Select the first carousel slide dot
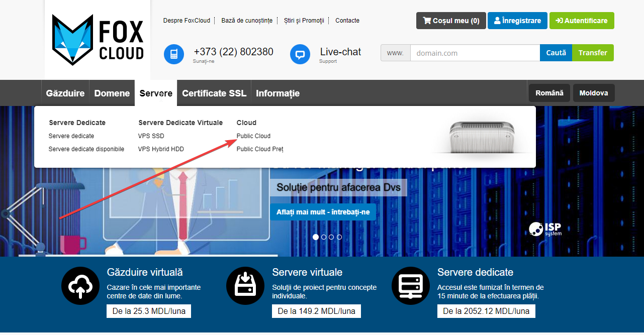The width and height of the screenshot is (644, 335). click(316, 237)
